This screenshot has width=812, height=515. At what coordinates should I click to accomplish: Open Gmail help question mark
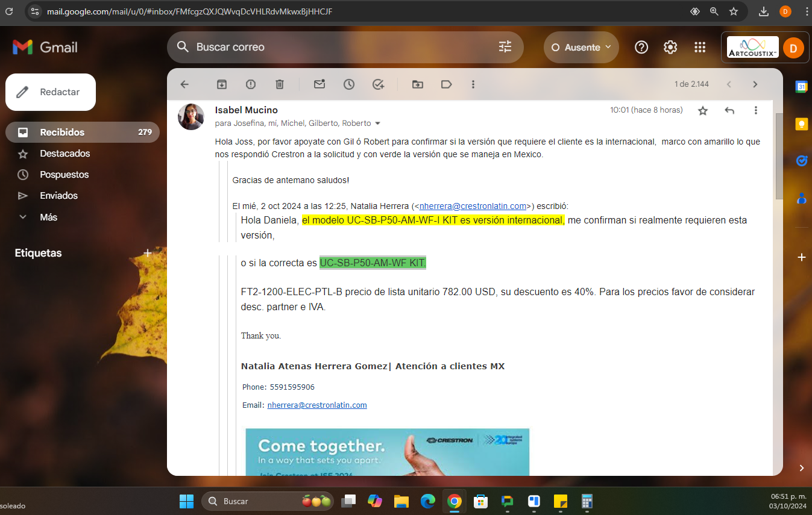click(641, 47)
